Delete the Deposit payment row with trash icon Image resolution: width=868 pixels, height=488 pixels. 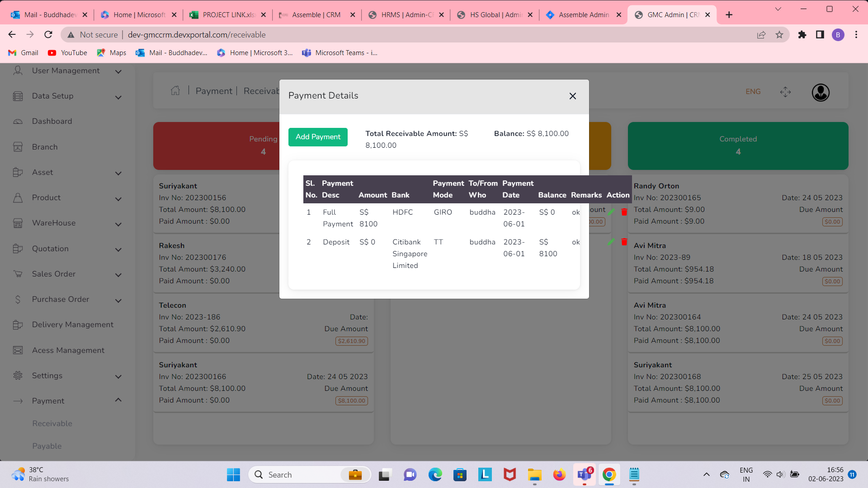624,242
